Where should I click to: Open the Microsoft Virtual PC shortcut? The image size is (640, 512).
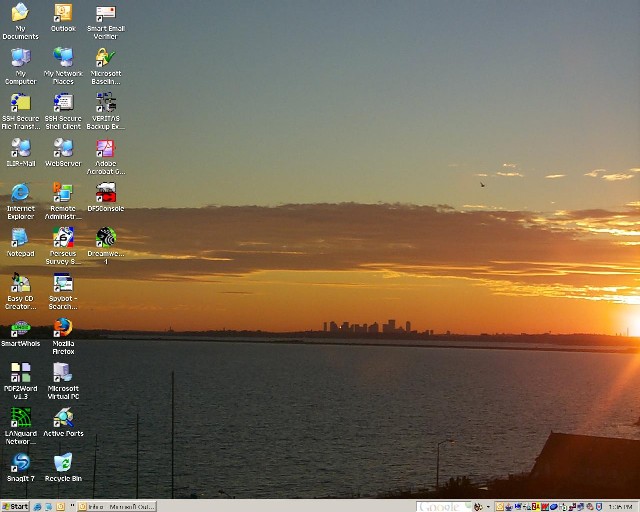point(63,373)
